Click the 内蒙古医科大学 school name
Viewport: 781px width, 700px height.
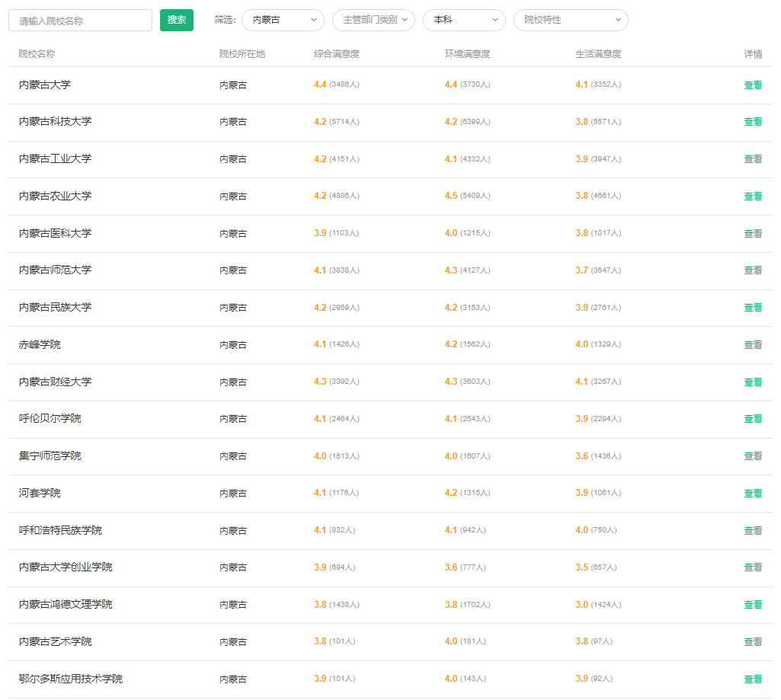point(56,234)
